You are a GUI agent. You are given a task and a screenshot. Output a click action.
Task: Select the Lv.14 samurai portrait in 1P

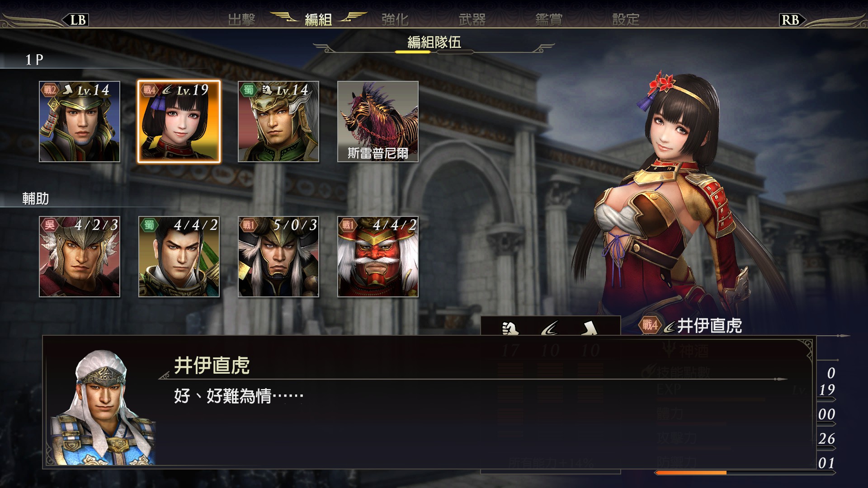coord(80,122)
